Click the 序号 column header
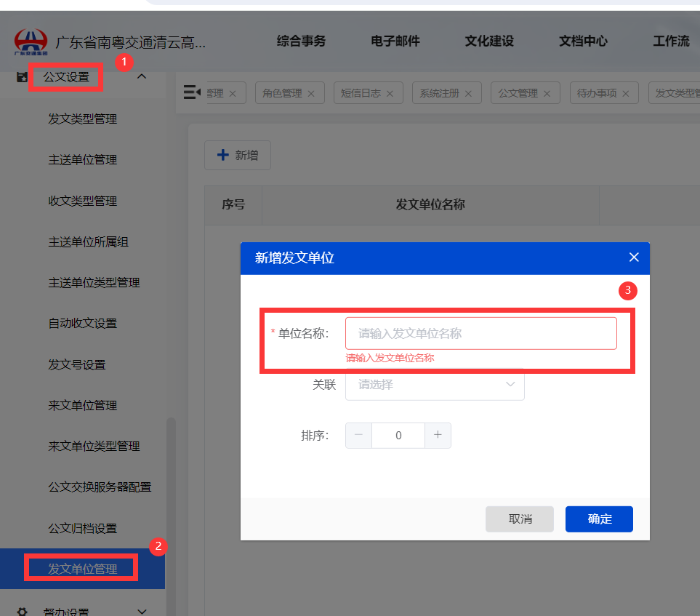Viewport: 700px width, 616px height. pyautogui.click(x=233, y=204)
